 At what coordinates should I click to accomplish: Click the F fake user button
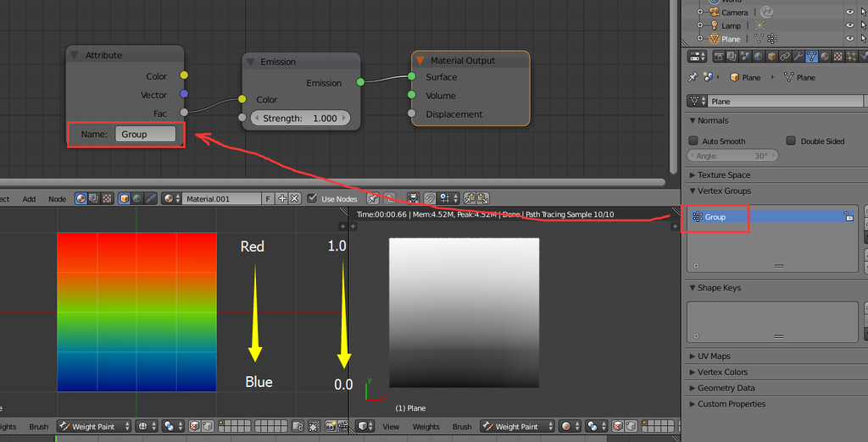pyautogui.click(x=269, y=199)
